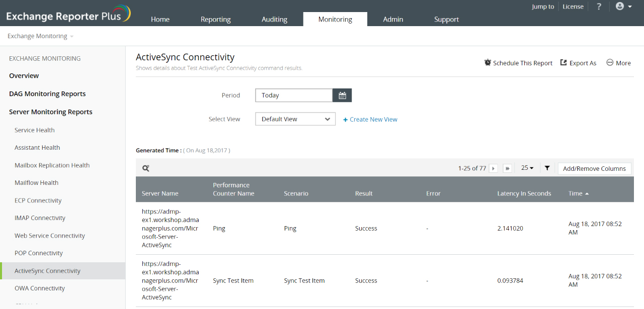
Task: Click the help question mark icon
Action: coord(599,7)
